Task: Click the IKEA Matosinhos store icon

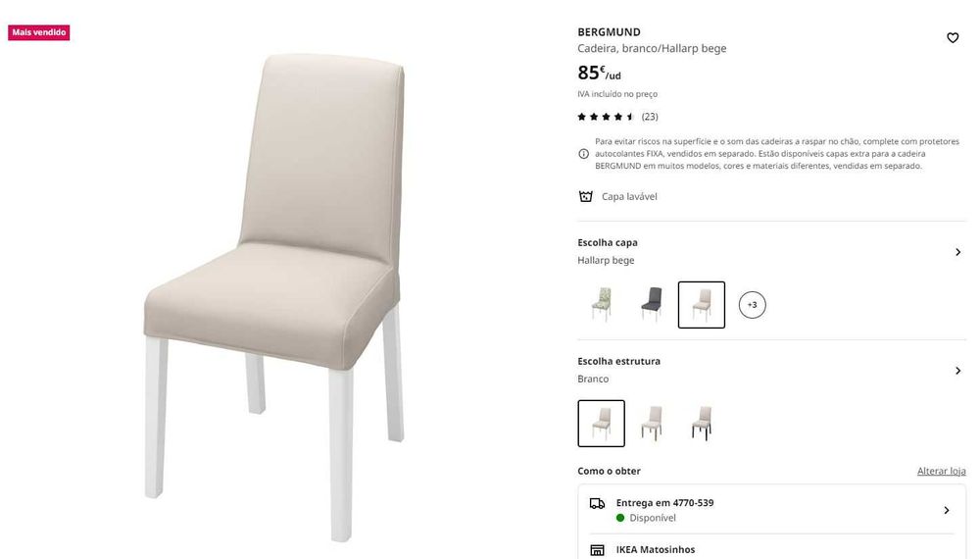Action: coord(597,550)
